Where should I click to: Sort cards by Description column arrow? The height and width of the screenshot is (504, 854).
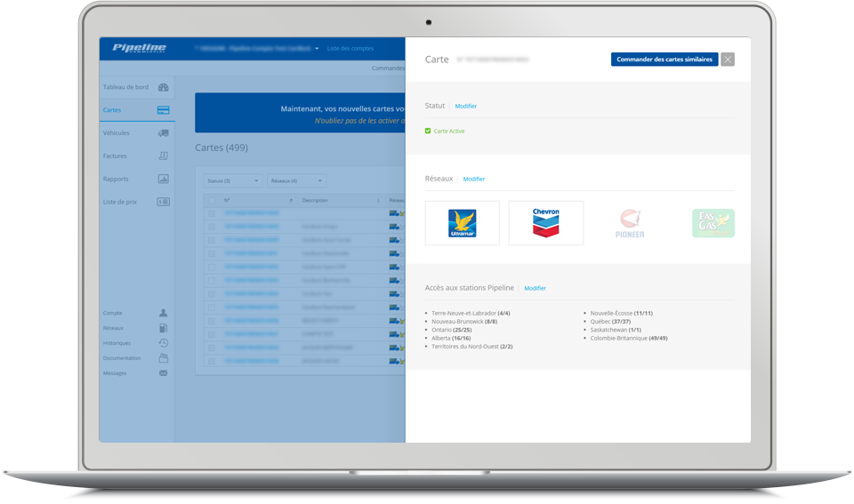[x=379, y=201]
